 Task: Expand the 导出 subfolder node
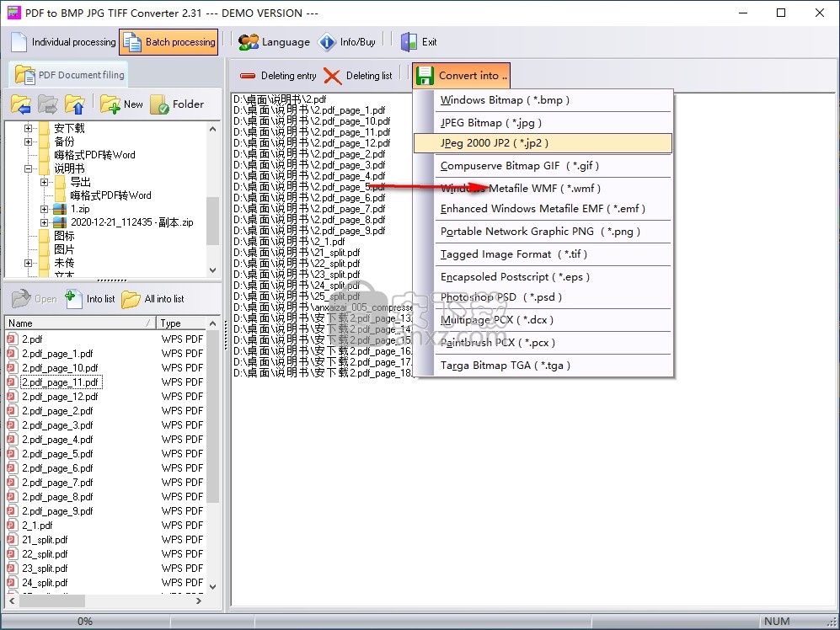coord(45,182)
